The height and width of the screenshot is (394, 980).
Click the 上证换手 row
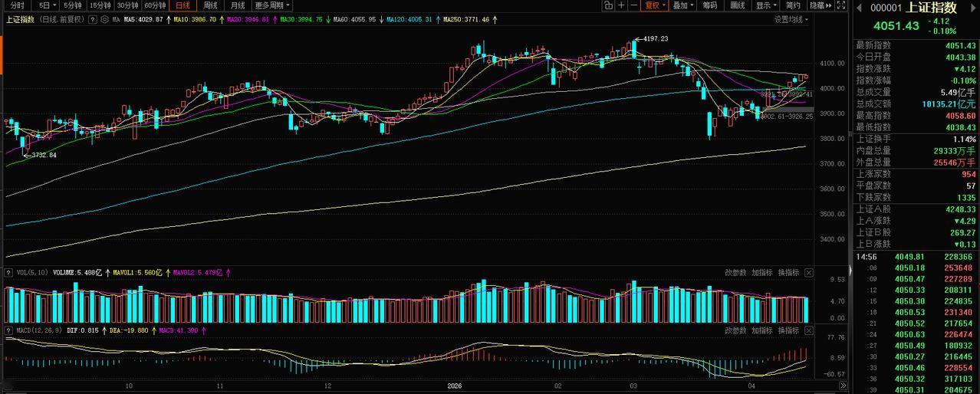coord(916,139)
